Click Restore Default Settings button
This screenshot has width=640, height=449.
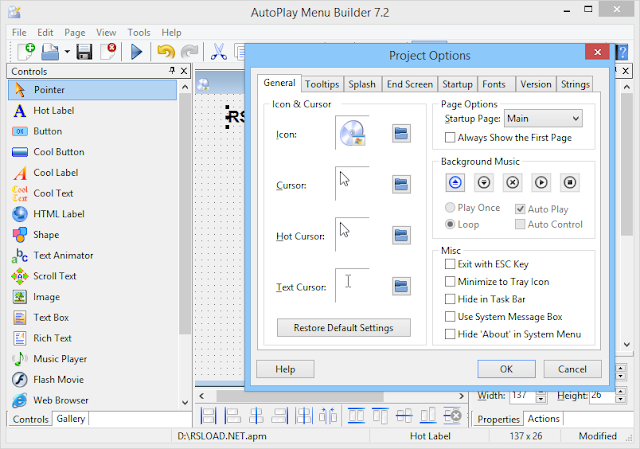pyautogui.click(x=344, y=328)
